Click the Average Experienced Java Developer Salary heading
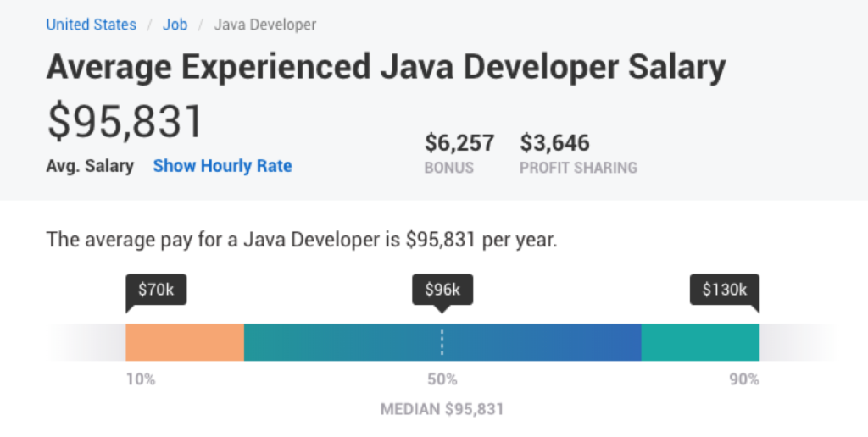The height and width of the screenshot is (437, 868). [386, 68]
